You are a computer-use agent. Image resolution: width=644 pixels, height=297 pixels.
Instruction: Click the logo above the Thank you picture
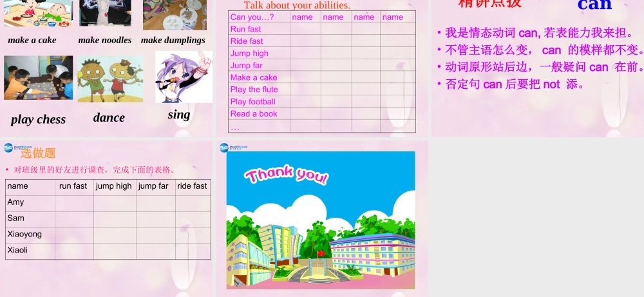click(233, 147)
